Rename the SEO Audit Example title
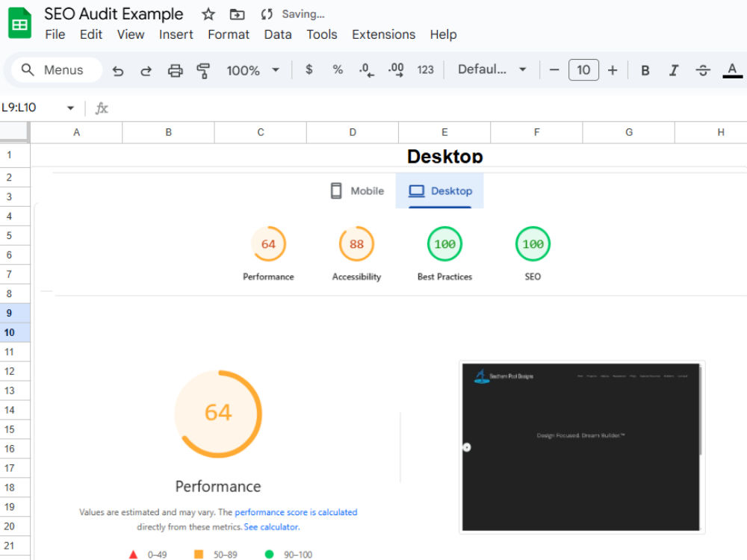This screenshot has height=560, width=747. [x=114, y=14]
